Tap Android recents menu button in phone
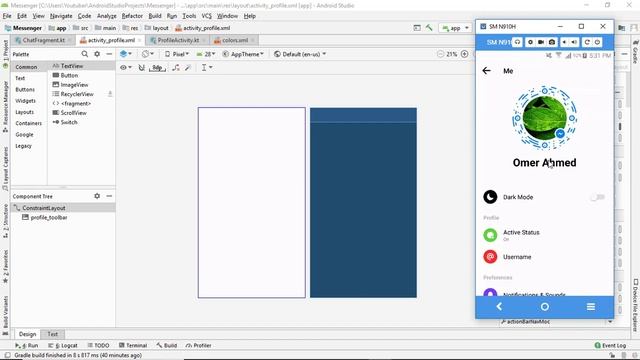Screen dimensions: 640x360 [x=591, y=307]
